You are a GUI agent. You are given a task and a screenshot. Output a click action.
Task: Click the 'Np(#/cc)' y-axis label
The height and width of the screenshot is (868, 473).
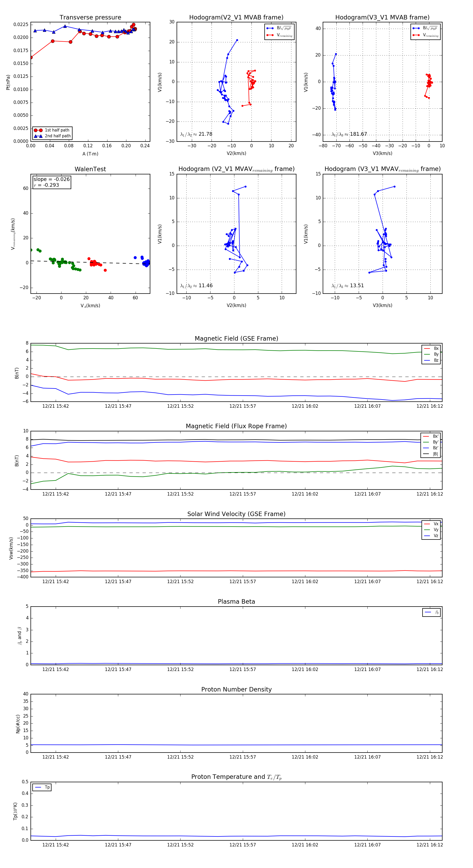tap(18, 723)
